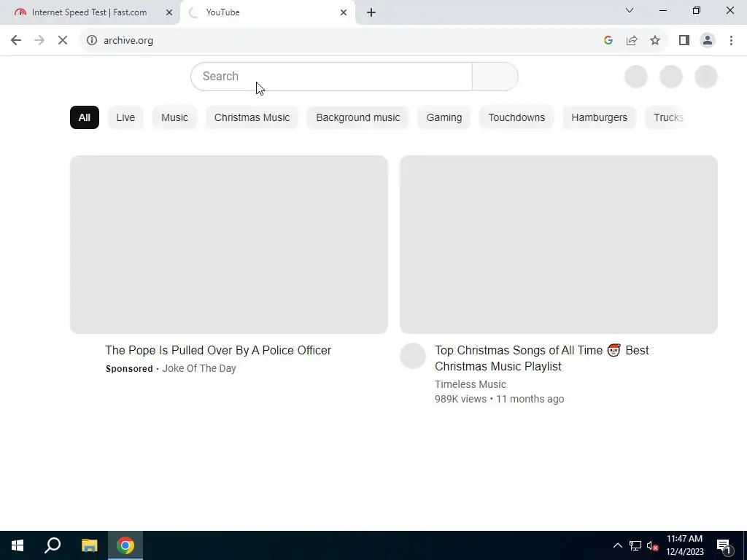Filter videos by Gaming
747x560 pixels.
(x=444, y=117)
